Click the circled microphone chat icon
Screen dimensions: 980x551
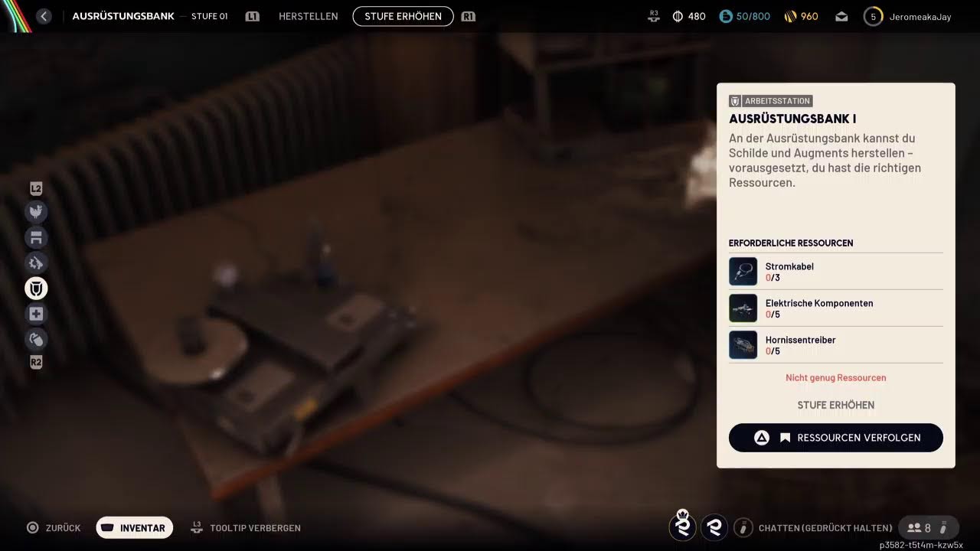(743, 527)
